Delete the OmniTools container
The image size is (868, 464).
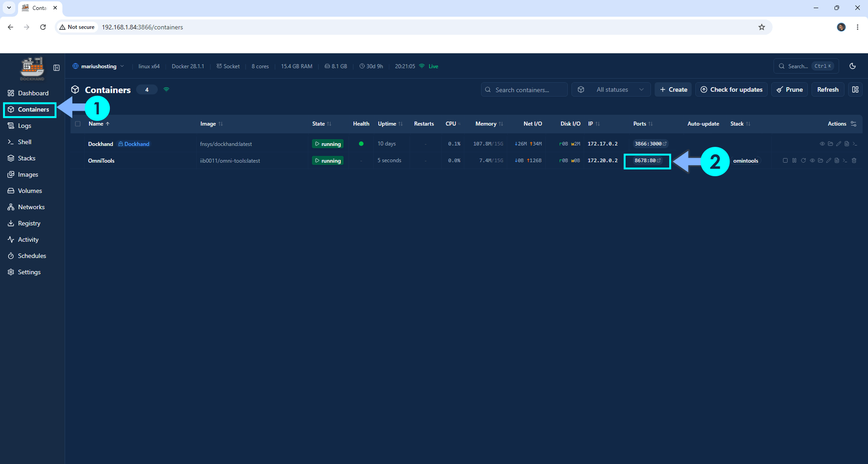click(854, 160)
